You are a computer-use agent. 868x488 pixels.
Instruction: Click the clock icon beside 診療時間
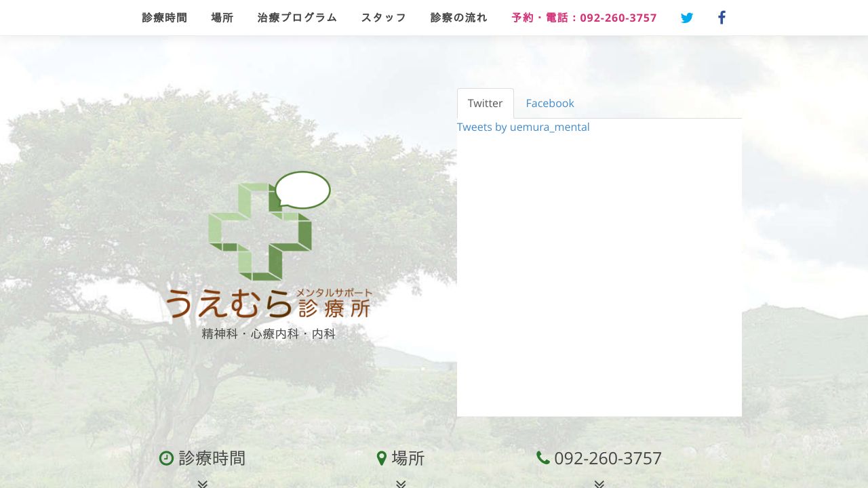[x=166, y=459]
